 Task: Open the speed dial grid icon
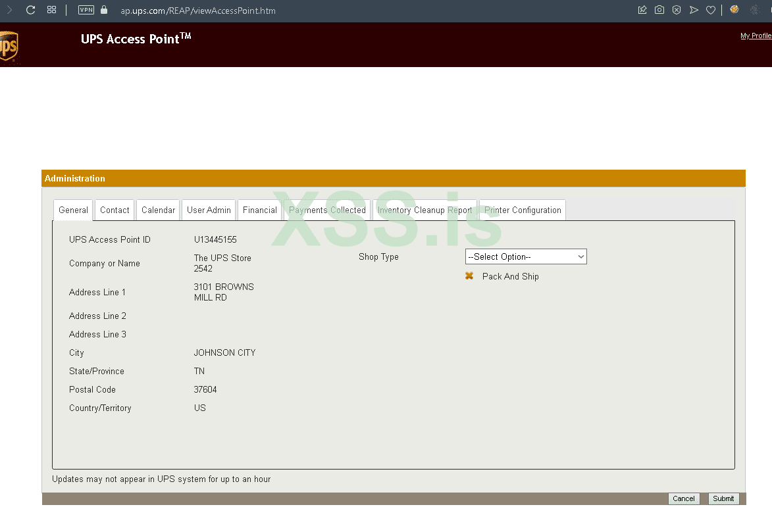point(52,10)
